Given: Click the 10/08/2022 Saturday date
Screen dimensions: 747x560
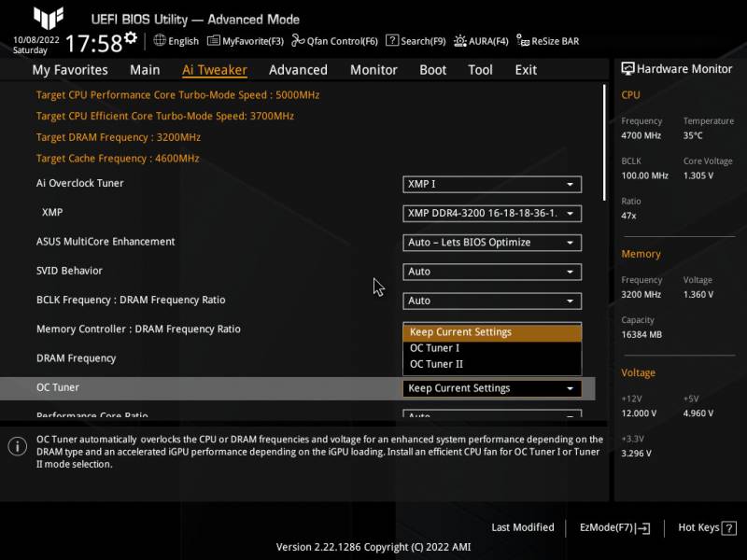Looking at the screenshot, I should [35, 45].
